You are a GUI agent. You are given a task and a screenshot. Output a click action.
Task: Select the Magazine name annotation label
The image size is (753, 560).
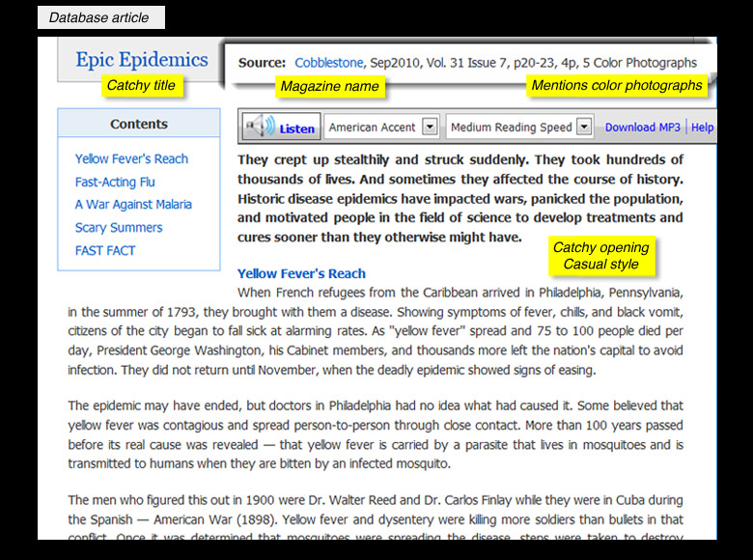pos(329,87)
